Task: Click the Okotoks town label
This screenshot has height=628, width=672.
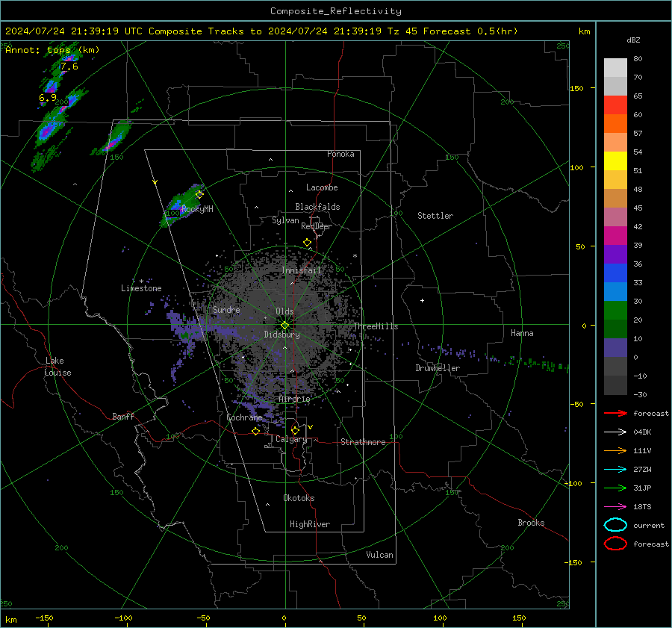Action: coord(299,498)
